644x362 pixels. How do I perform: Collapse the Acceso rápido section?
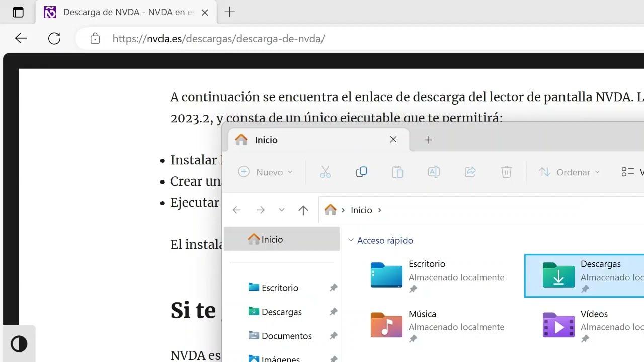coord(351,240)
